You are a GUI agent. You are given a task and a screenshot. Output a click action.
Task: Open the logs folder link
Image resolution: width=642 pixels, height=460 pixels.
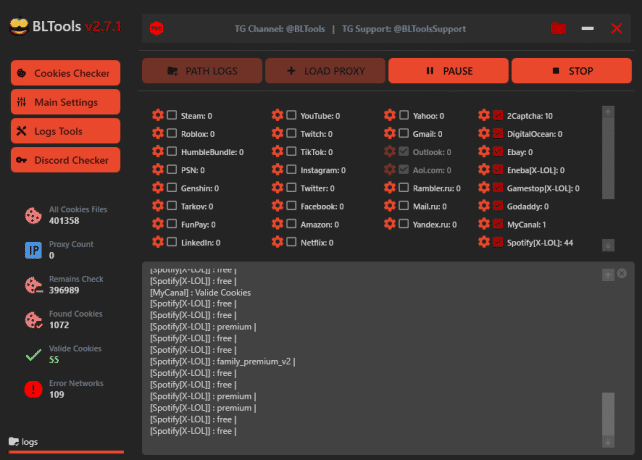[24, 442]
